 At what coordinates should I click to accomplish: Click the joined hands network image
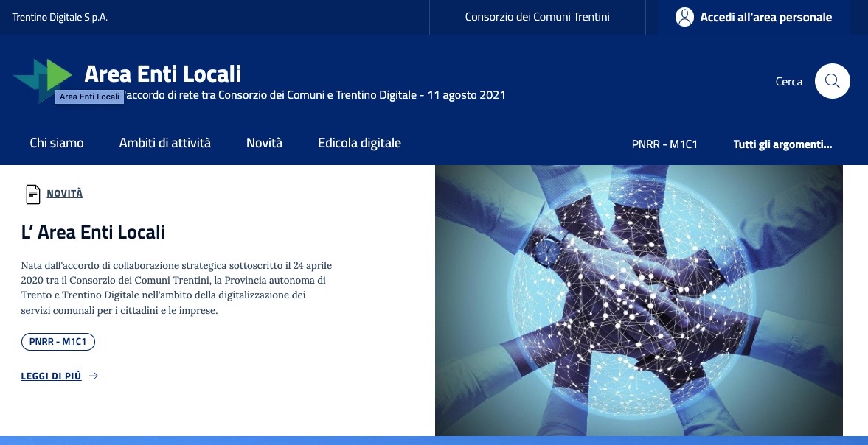[x=639, y=300]
